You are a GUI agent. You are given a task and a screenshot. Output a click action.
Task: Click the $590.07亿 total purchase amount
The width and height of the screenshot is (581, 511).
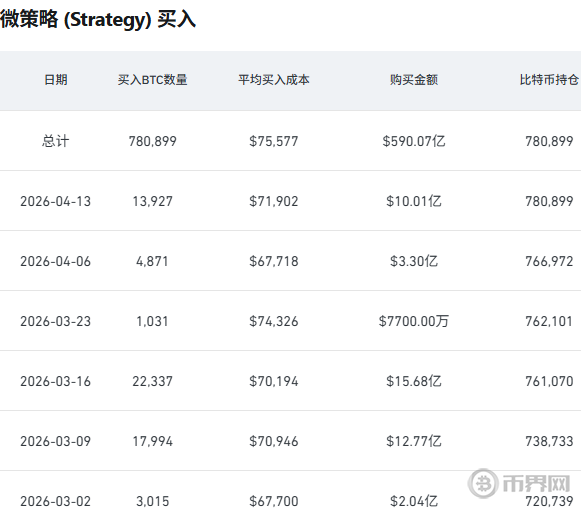click(414, 141)
